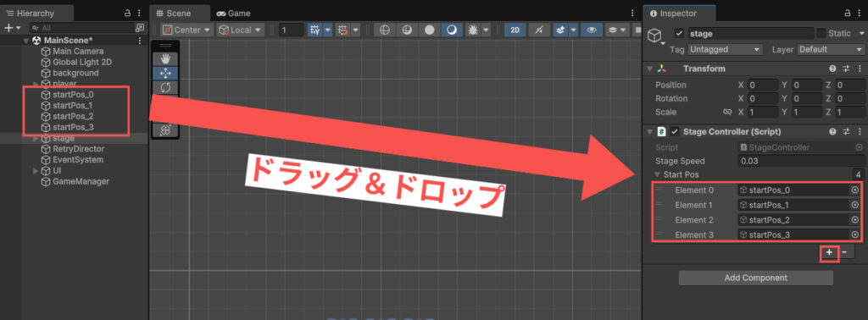Image resolution: width=868 pixels, height=320 pixels.
Task: Open the Scene view more options menu
Action: point(632,14)
